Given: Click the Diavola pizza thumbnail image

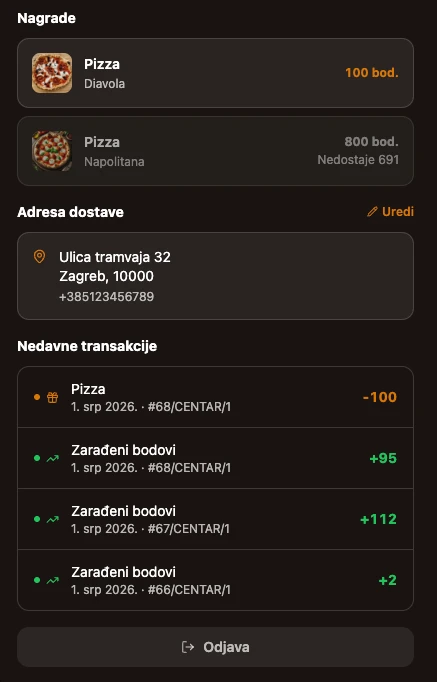Looking at the screenshot, I should click(x=52, y=73).
